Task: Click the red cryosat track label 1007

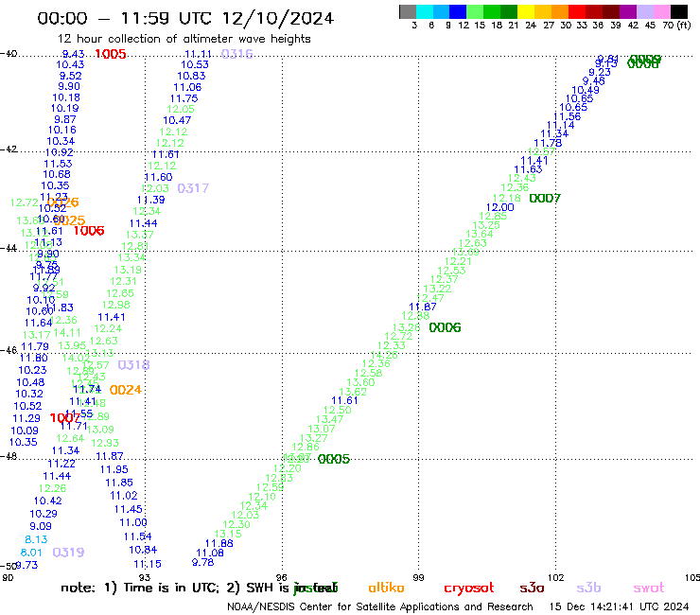Action: point(64,418)
